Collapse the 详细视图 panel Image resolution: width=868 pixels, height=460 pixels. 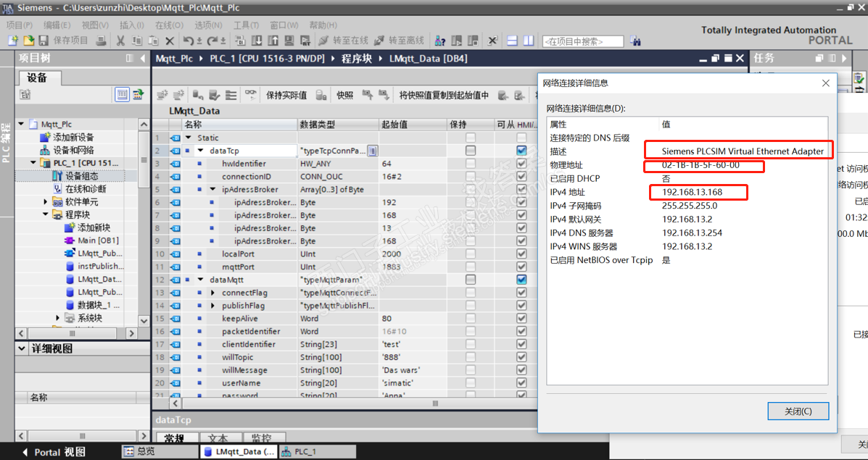pyautogui.click(x=22, y=349)
